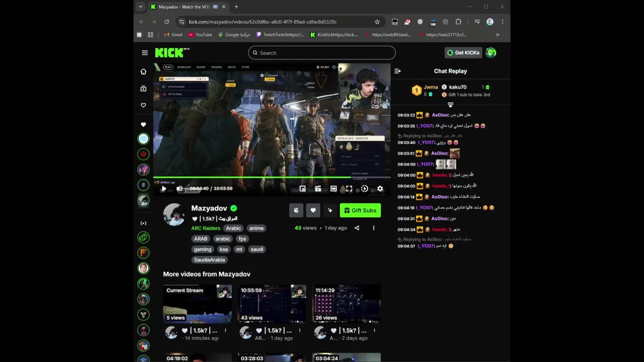Go to Home in the Kick sidebar
644x362 pixels.
point(143,72)
